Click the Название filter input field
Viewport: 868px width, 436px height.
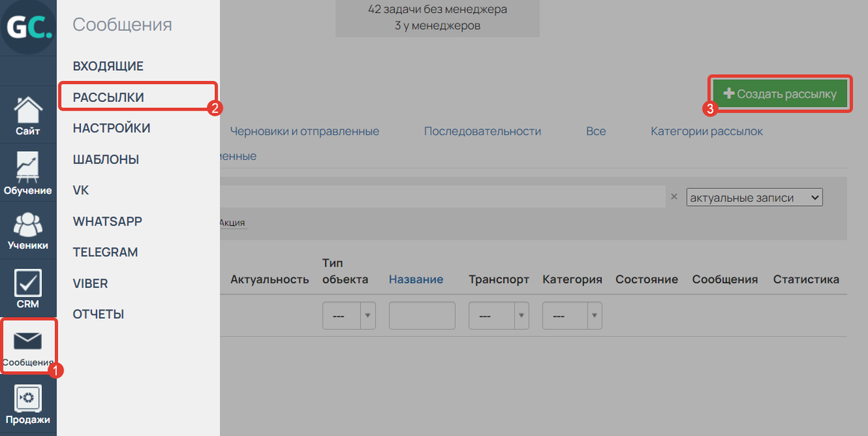click(422, 316)
